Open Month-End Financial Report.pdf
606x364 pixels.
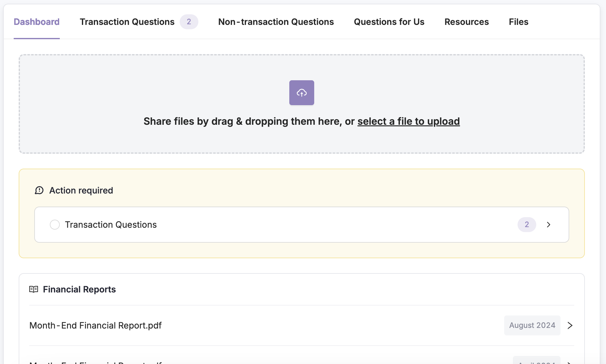tap(95, 325)
